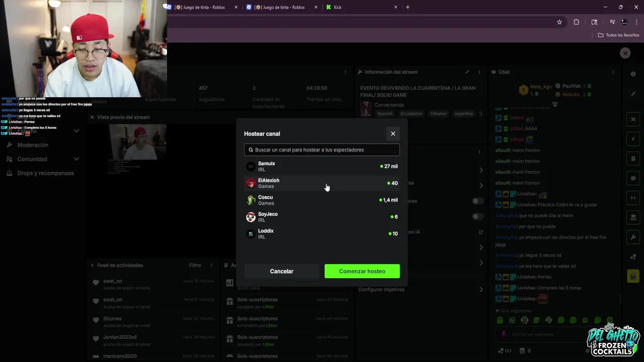
Task: Toggle the upper switch in stream settings
Action: (477, 201)
